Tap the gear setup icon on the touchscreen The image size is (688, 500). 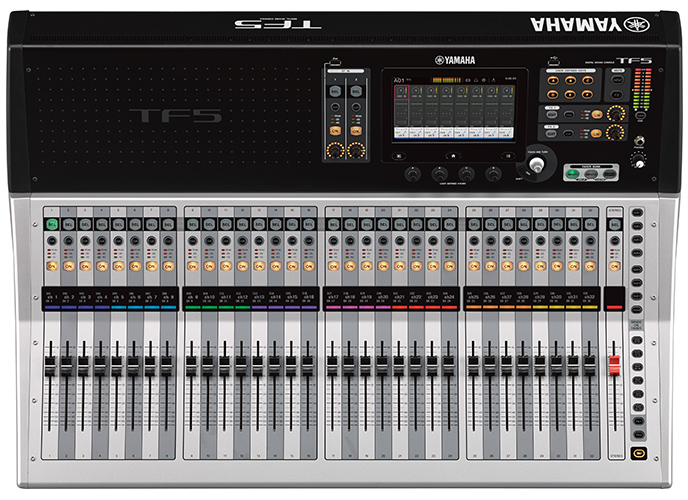point(484,80)
